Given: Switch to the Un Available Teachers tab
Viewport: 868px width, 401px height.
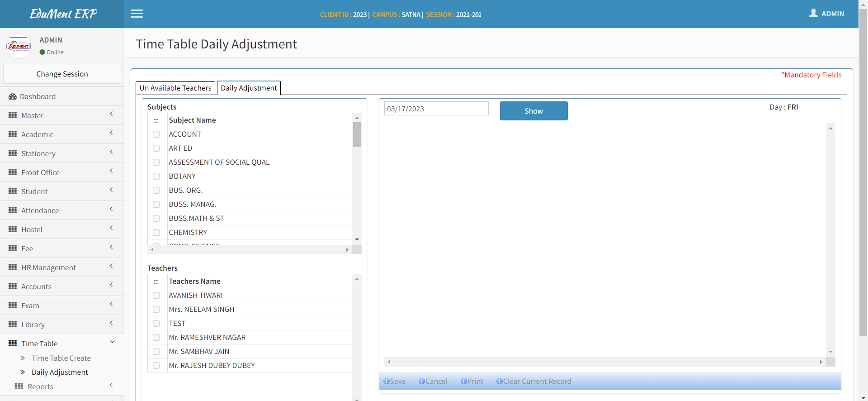Looking at the screenshot, I should (175, 88).
